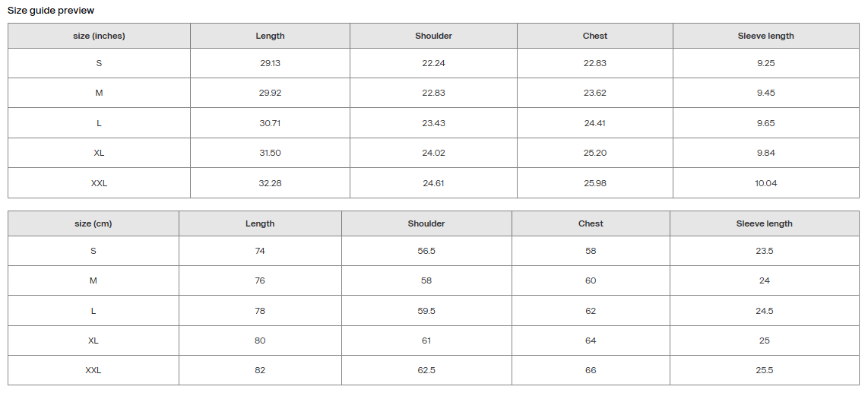Select the 82 length value
Viewport: 868px width, 396px height.
pyautogui.click(x=260, y=370)
